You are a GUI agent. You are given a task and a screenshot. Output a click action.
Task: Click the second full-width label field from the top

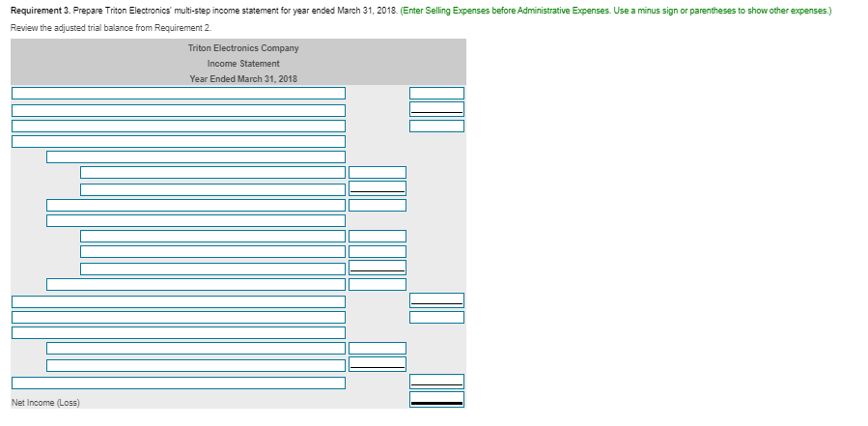click(x=179, y=111)
